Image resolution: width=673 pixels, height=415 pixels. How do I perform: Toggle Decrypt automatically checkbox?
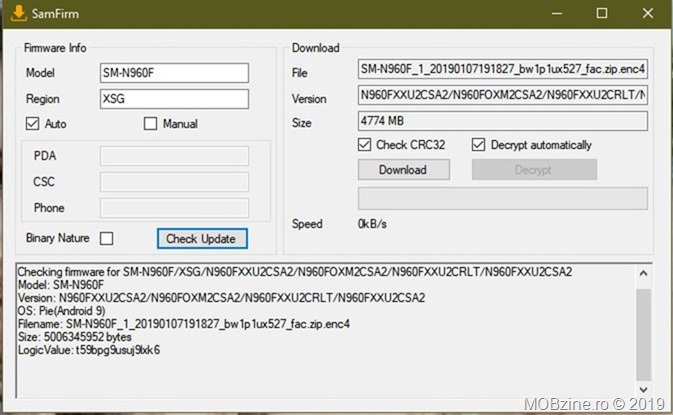click(479, 145)
